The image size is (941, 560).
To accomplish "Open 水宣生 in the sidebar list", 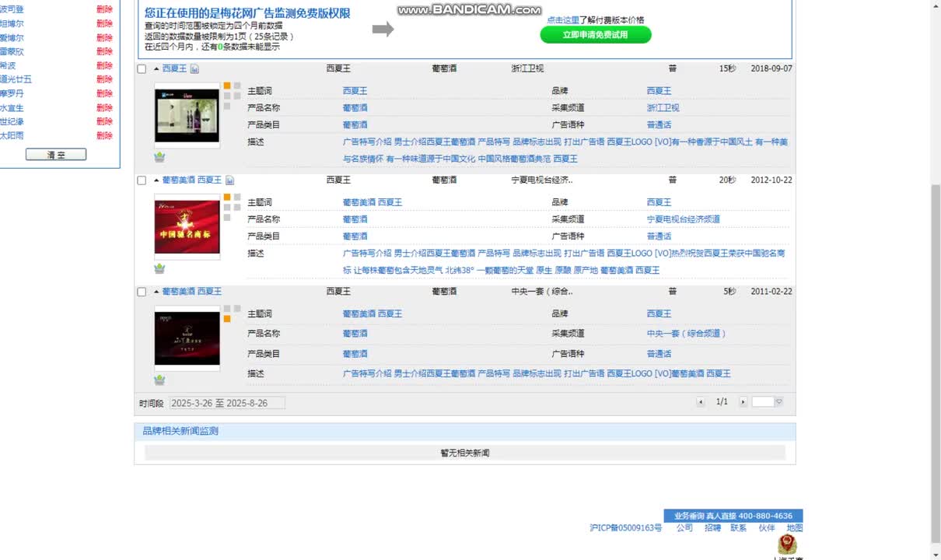I will click(12, 107).
